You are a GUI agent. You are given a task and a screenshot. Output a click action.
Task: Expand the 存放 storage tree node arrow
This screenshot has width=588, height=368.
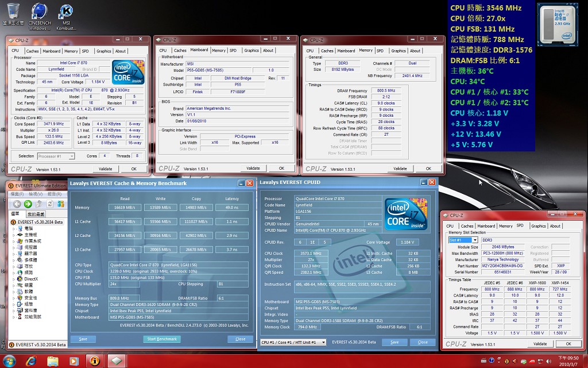pyautogui.click(x=14, y=266)
